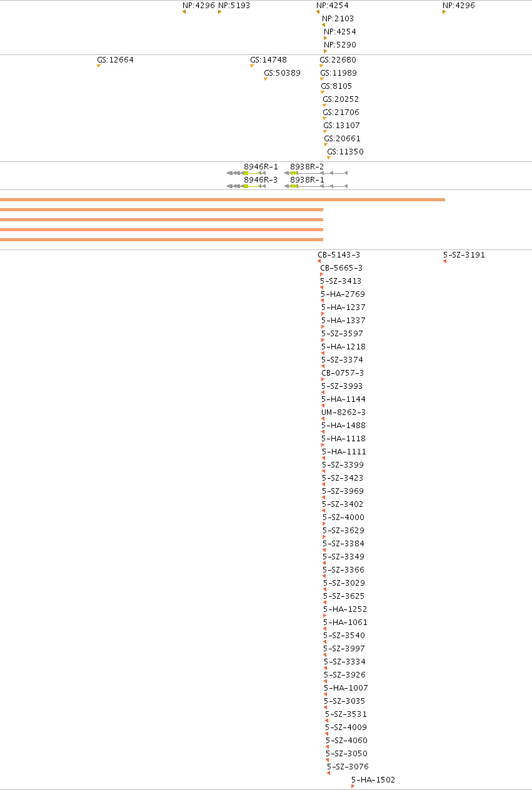Open details for GS:50389
The image size is (532, 790).
click(x=282, y=74)
